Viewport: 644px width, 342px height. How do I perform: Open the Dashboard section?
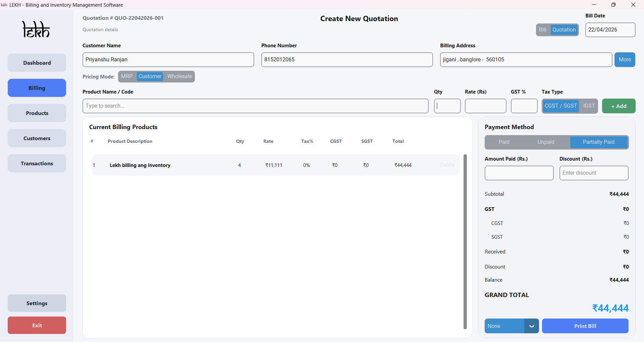tap(37, 63)
